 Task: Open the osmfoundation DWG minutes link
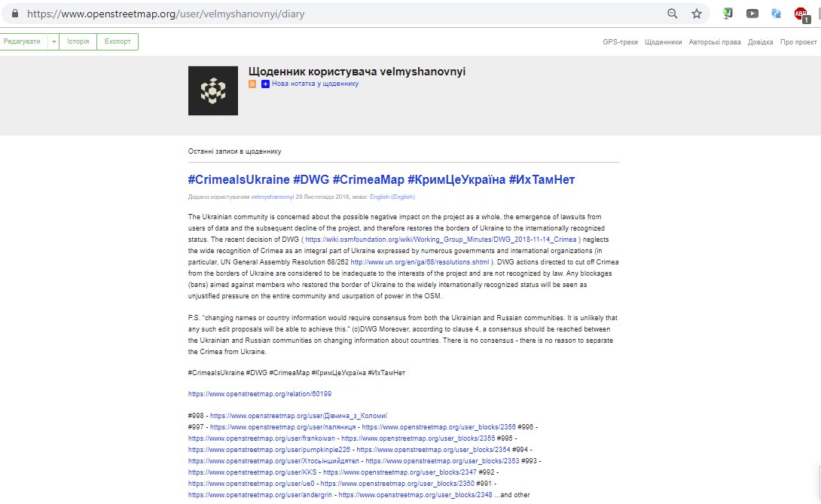coord(441,240)
